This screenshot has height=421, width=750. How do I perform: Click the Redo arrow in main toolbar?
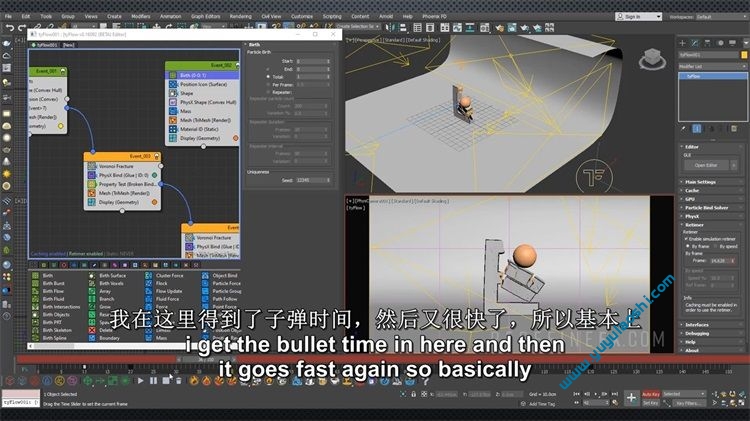(22, 27)
